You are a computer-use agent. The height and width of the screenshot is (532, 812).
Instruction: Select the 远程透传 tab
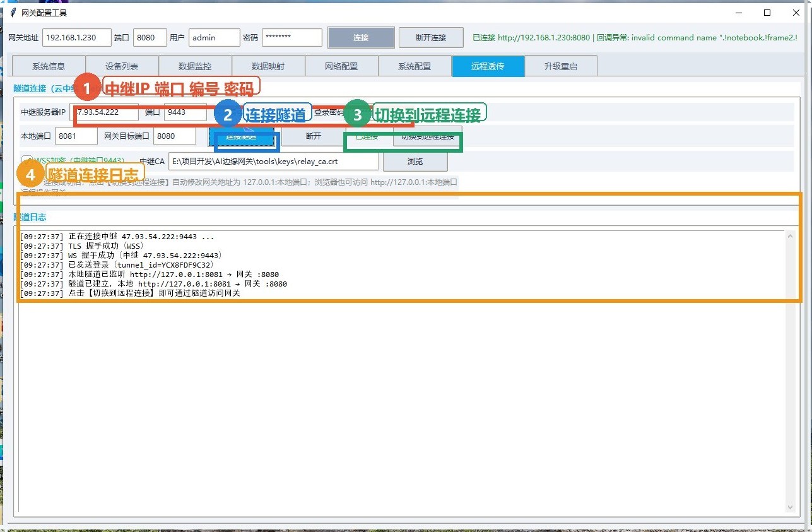tap(488, 66)
